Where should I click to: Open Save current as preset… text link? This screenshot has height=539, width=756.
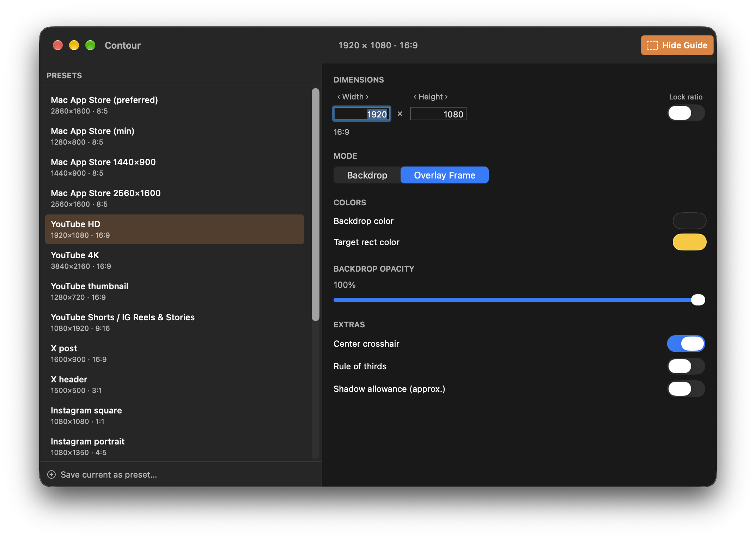[x=109, y=474]
